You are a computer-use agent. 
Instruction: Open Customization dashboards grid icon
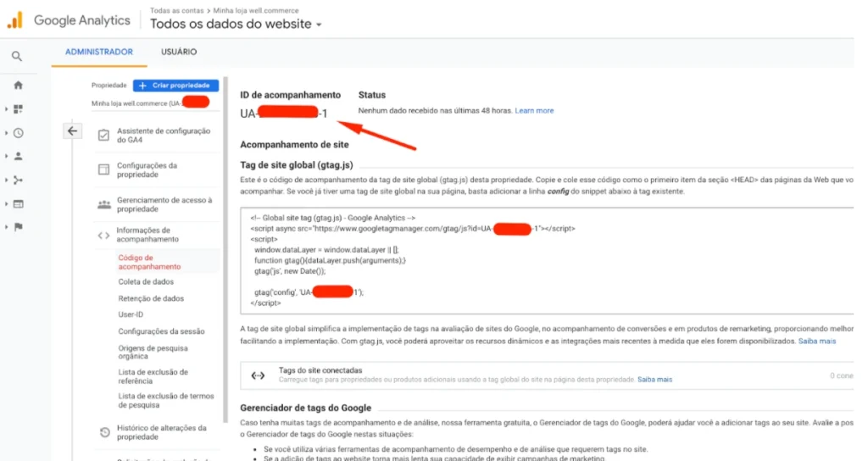point(18,109)
